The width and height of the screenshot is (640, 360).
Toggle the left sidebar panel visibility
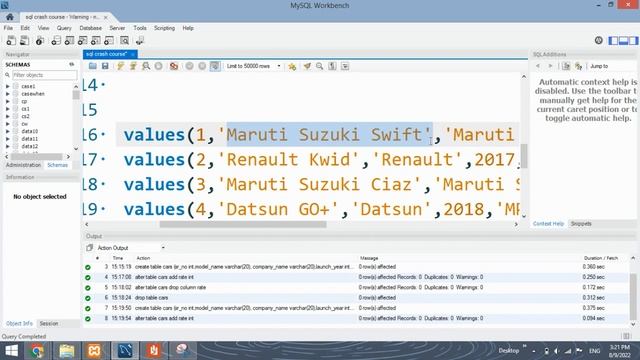pos(613,40)
